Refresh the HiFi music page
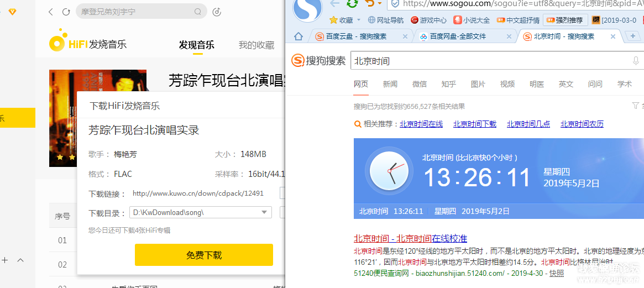644x288 pixels. [66, 12]
